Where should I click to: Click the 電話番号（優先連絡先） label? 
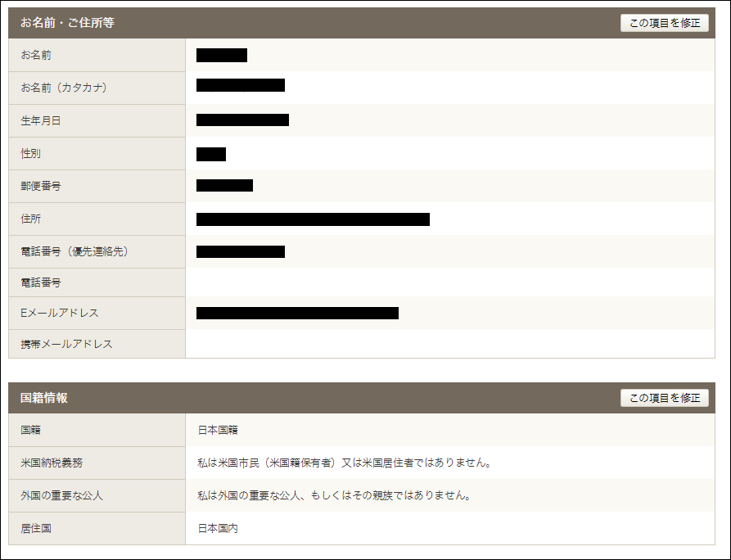tap(74, 251)
